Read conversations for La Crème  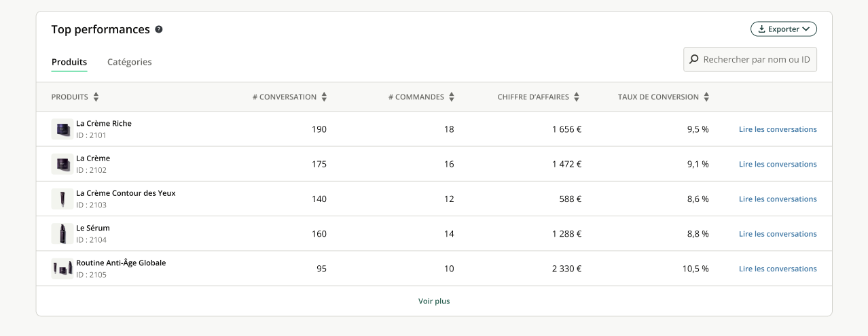click(x=778, y=164)
